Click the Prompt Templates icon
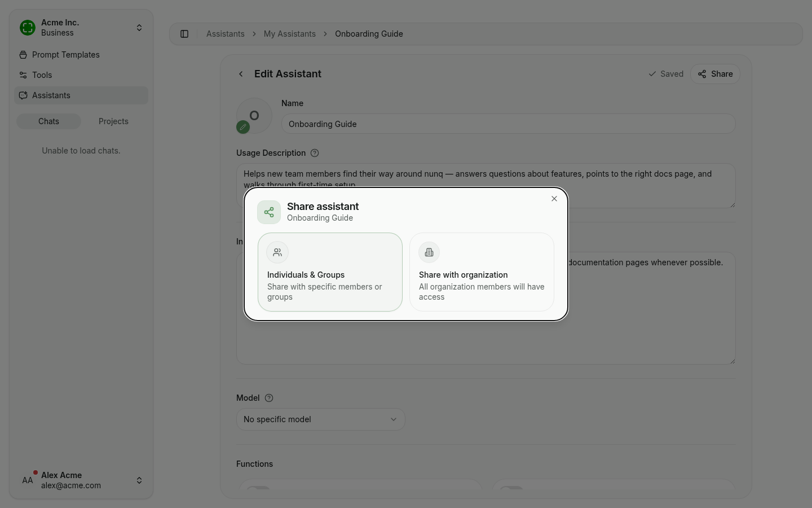The width and height of the screenshot is (812, 508). point(23,55)
